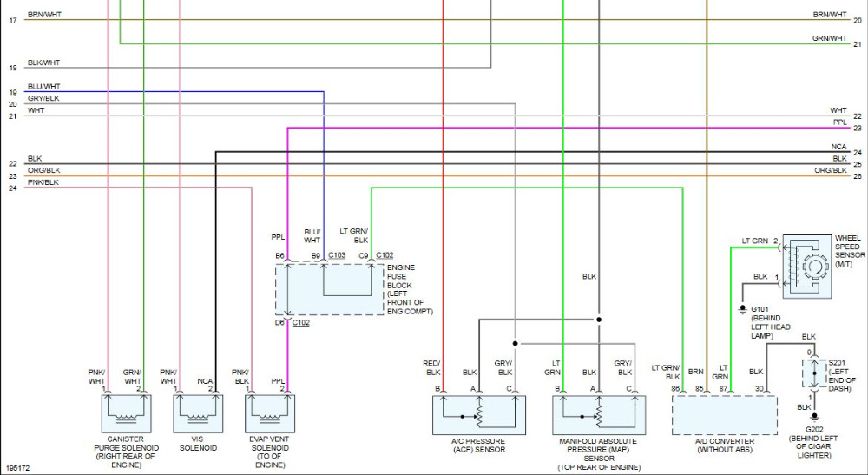868x475 pixels.
Task: Select the EVAP Vent Solenoid symbol
Action: coord(270,413)
